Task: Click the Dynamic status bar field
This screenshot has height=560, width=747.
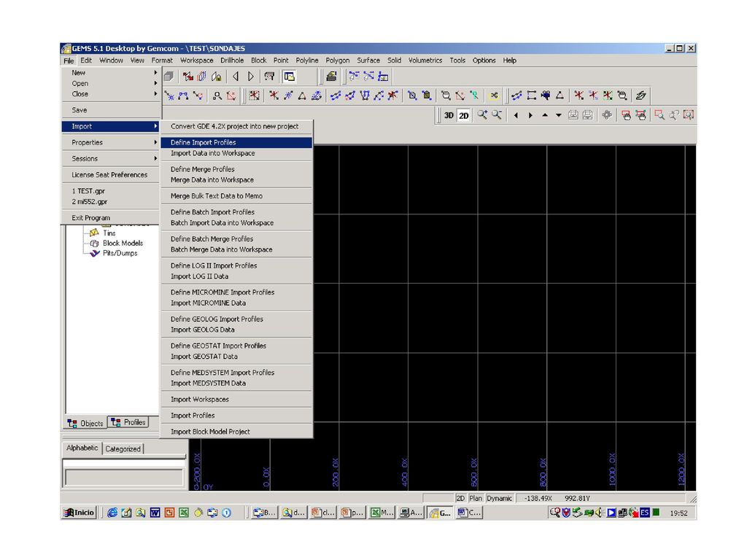Action: pyautogui.click(x=499, y=498)
